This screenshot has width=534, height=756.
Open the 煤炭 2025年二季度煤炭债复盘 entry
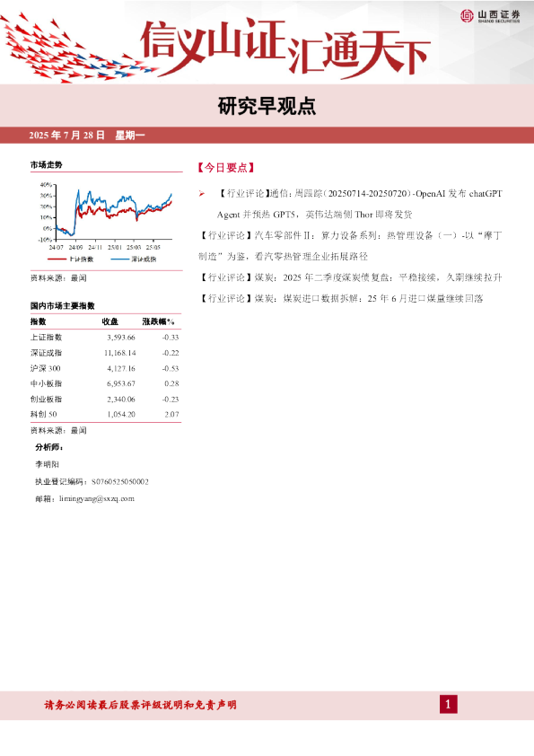click(x=350, y=277)
